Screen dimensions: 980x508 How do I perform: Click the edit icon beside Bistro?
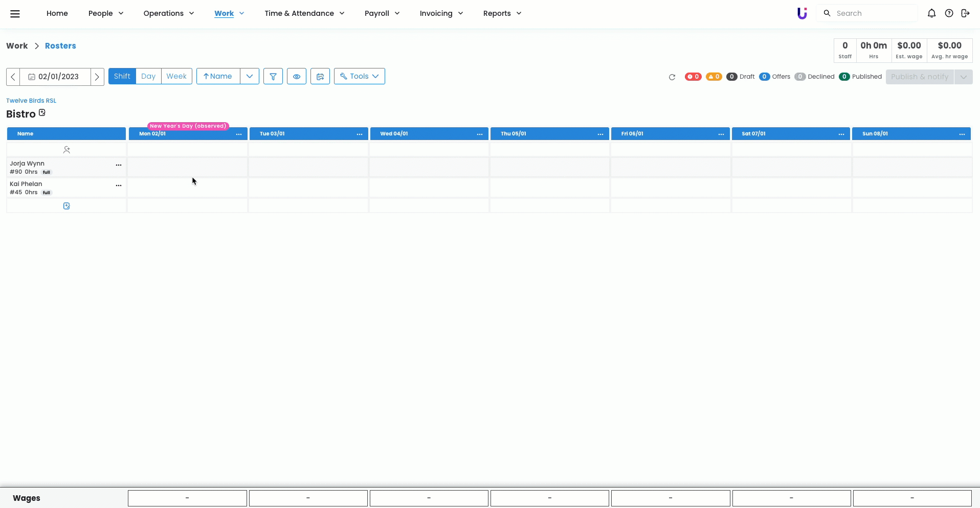coord(42,113)
